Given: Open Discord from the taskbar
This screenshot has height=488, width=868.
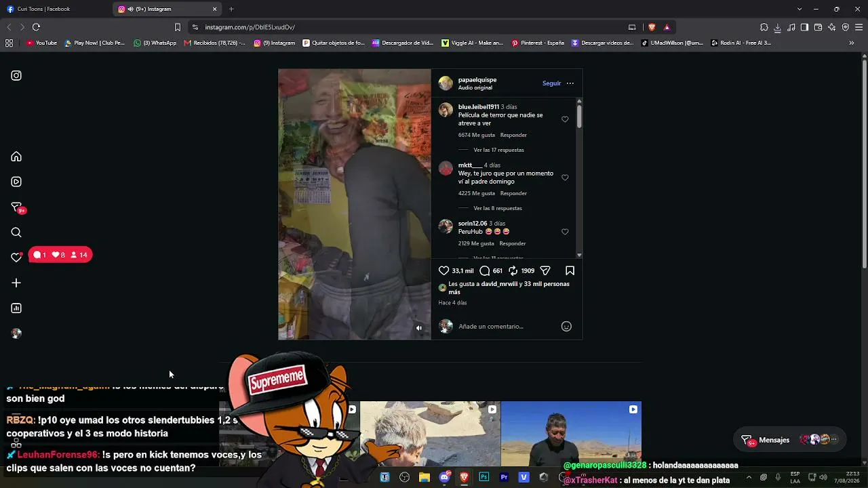Looking at the screenshot, I should [x=444, y=477].
